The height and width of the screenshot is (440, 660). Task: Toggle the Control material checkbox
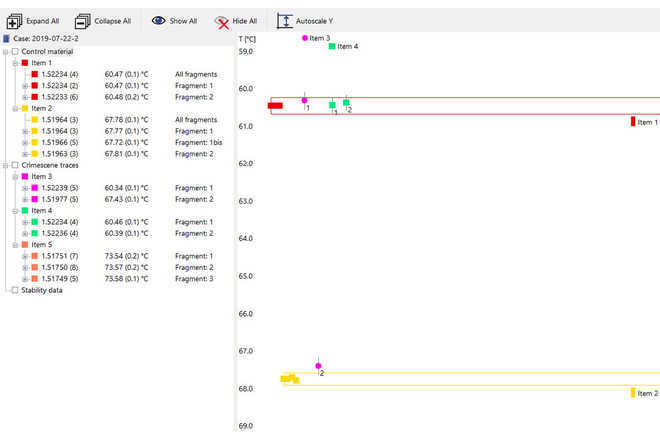tap(15, 51)
